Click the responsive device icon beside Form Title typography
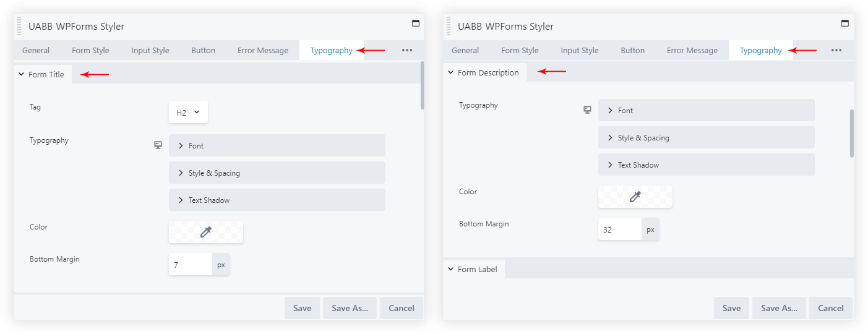The image size is (868, 334). [x=158, y=145]
